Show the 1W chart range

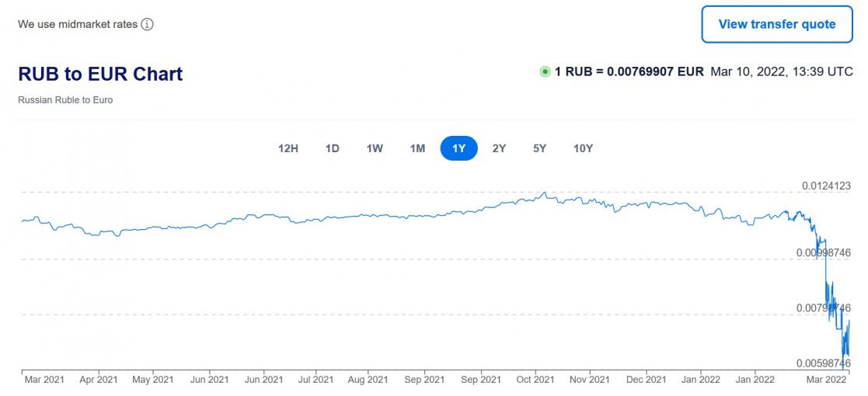[375, 148]
